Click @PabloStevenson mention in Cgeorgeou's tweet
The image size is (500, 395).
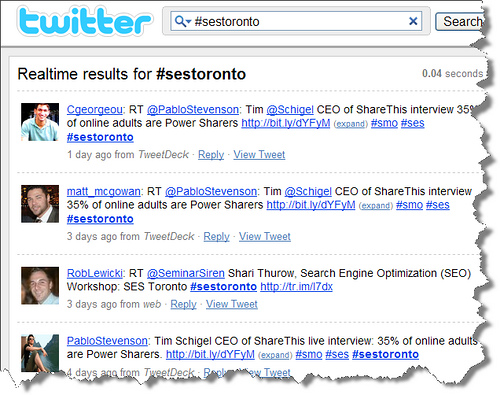point(193,110)
